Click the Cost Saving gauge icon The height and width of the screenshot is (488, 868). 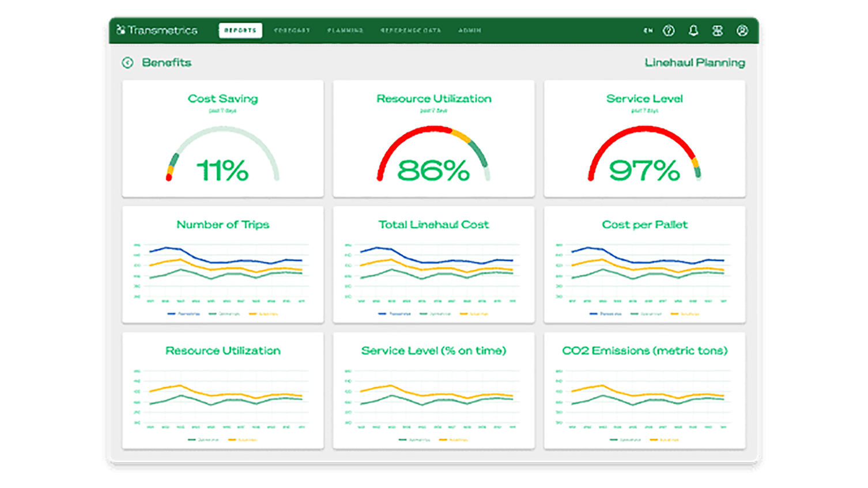click(222, 154)
